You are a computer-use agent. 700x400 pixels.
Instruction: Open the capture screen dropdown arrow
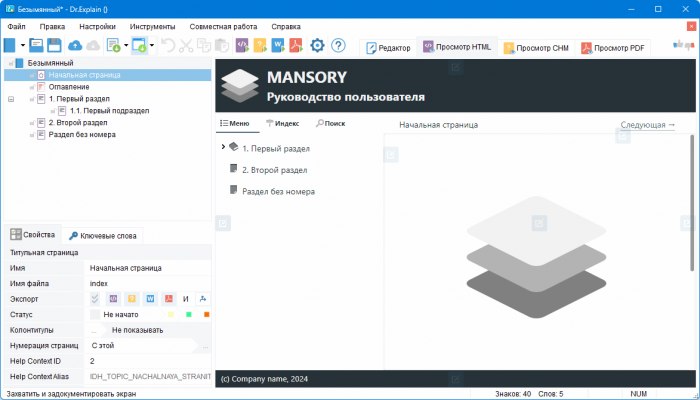pyautogui.click(x=152, y=46)
